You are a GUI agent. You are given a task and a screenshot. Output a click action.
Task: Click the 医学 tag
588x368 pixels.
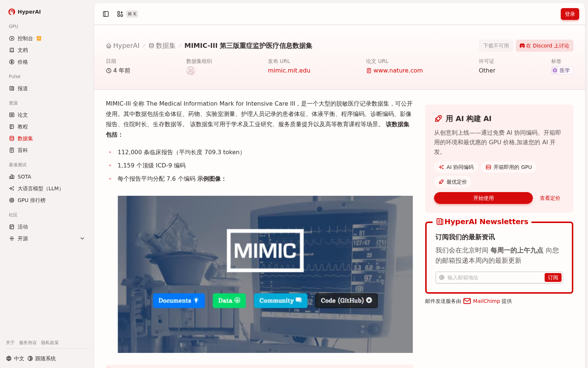(562, 70)
